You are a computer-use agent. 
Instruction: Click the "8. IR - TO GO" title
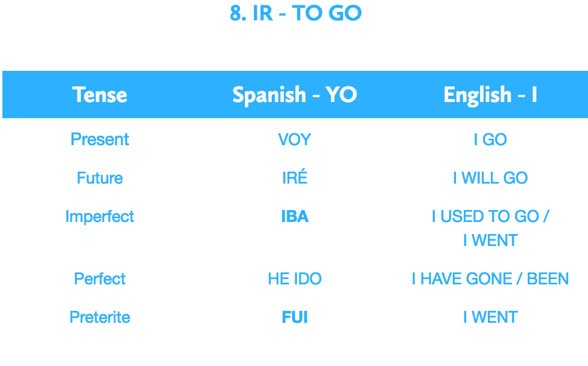click(x=295, y=13)
